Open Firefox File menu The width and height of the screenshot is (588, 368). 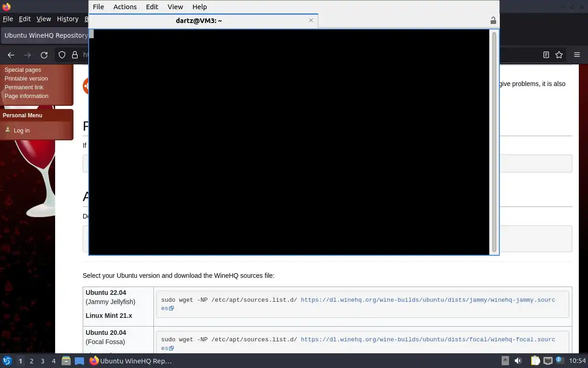pyautogui.click(x=8, y=19)
